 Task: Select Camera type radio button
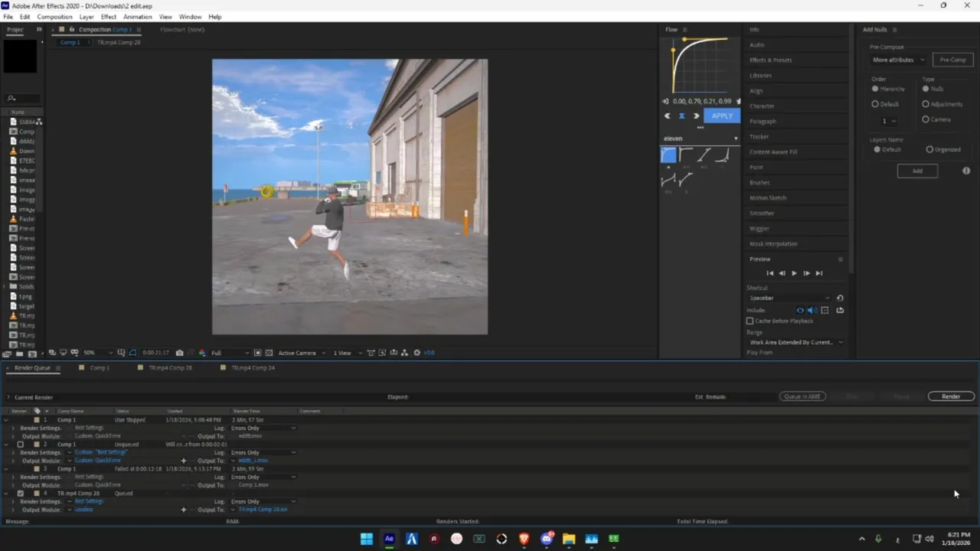click(x=926, y=119)
